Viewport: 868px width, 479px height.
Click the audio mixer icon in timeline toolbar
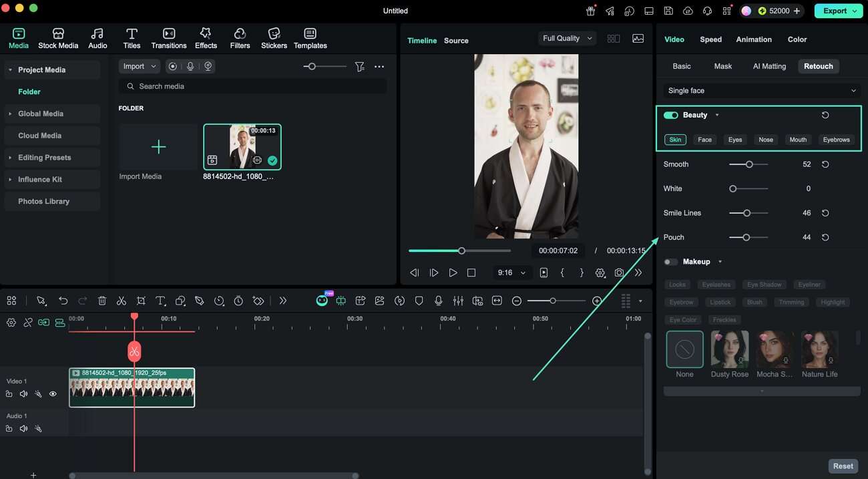pyautogui.click(x=458, y=301)
